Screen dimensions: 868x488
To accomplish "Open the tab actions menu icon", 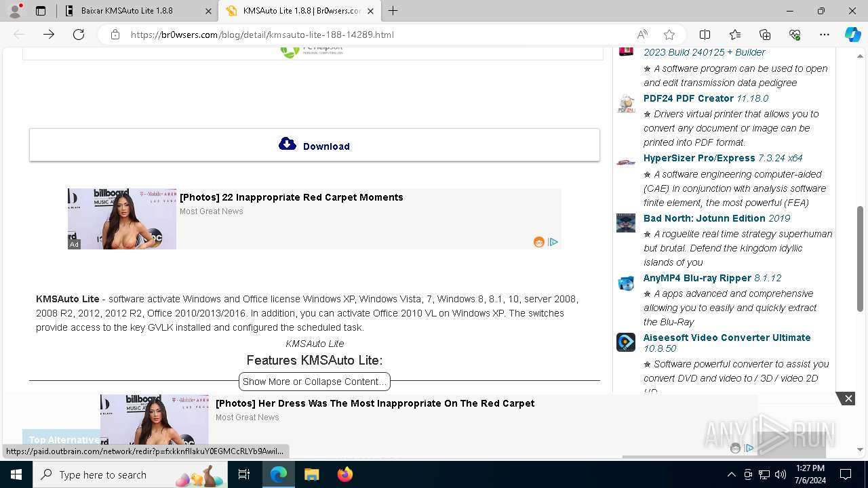I will (x=41, y=11).
